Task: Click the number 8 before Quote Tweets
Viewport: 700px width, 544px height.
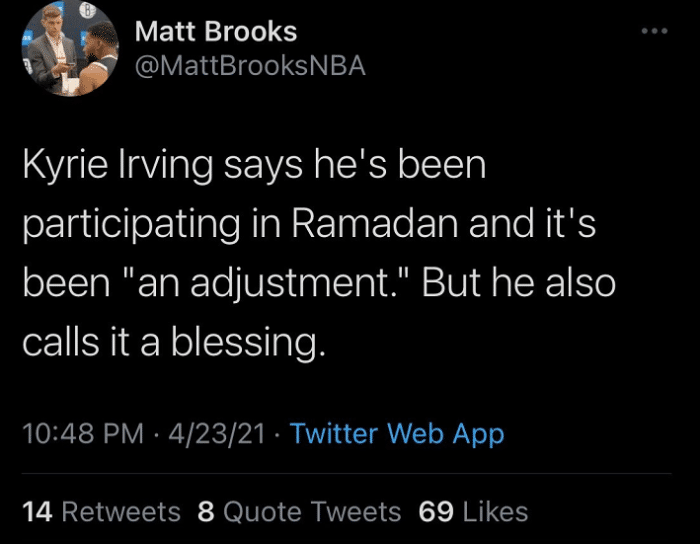Action: (206, 512)
